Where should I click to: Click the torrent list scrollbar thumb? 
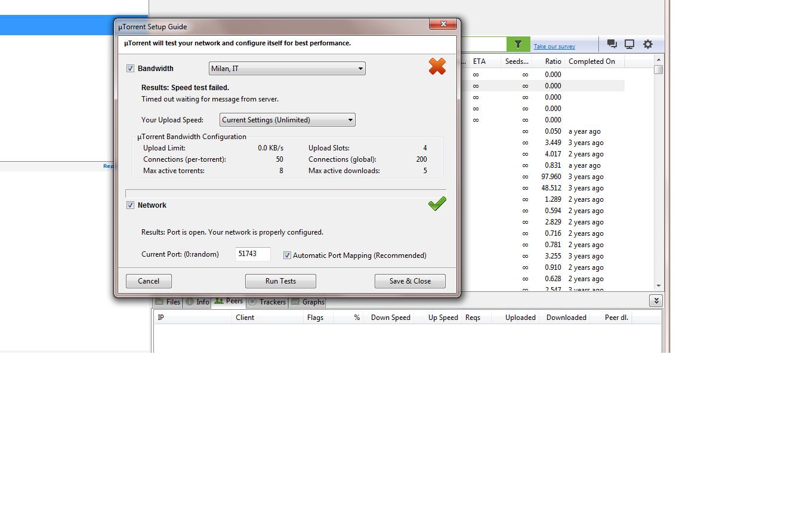pyautogui.click(x=659, y=69)
